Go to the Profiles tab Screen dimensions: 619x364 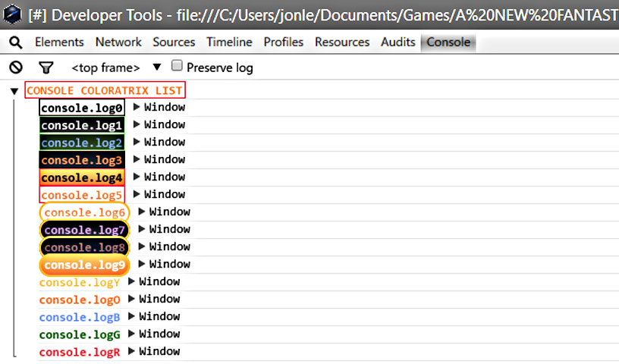pos(284,42)
